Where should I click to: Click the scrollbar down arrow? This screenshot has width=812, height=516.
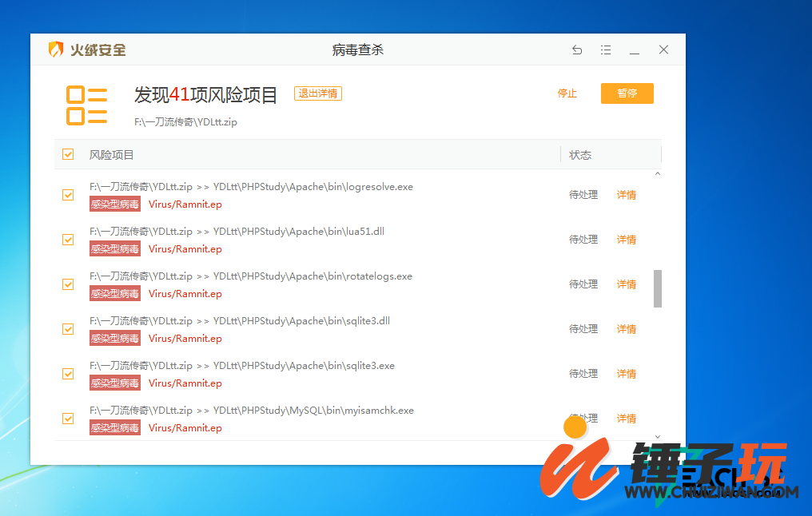click(658, 436)
